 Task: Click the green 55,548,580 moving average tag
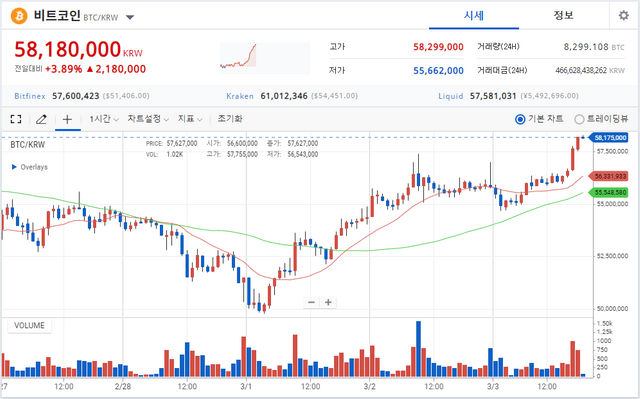[x=609, y=192]
